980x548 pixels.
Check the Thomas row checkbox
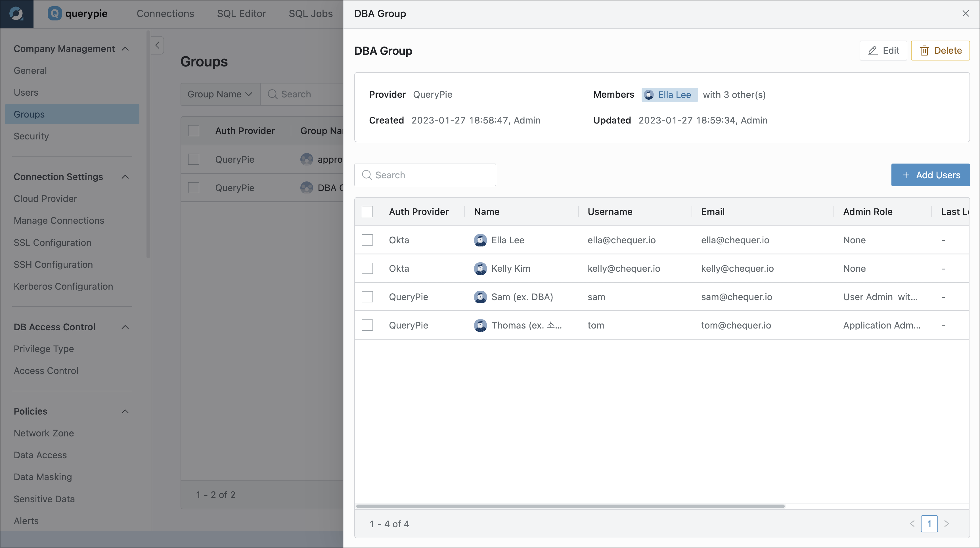click(x=367, y=325)
